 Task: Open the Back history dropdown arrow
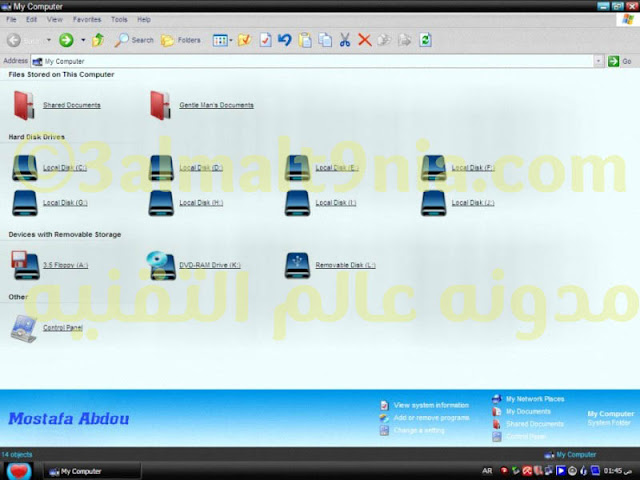49,40
